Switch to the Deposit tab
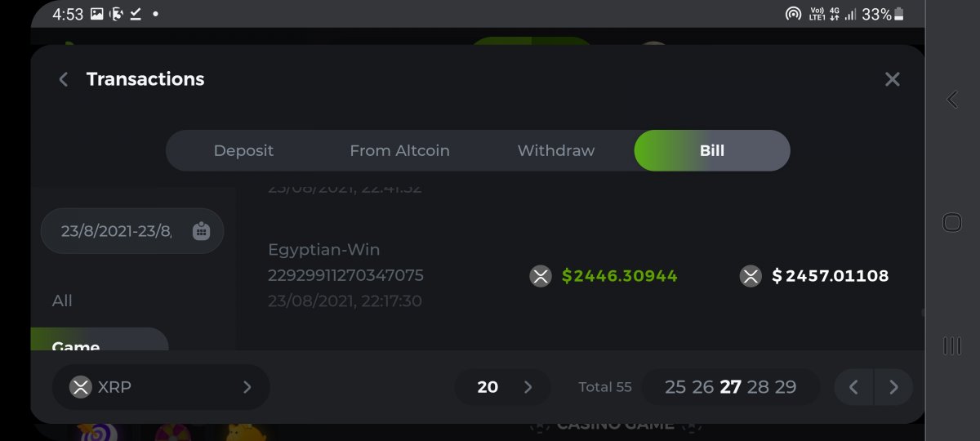Screen dimensions: 980x441 (x=243, y=150)
